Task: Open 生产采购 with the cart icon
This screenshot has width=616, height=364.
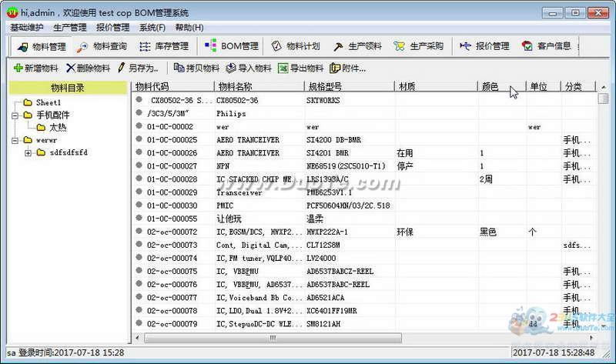Action: (418, 46)
